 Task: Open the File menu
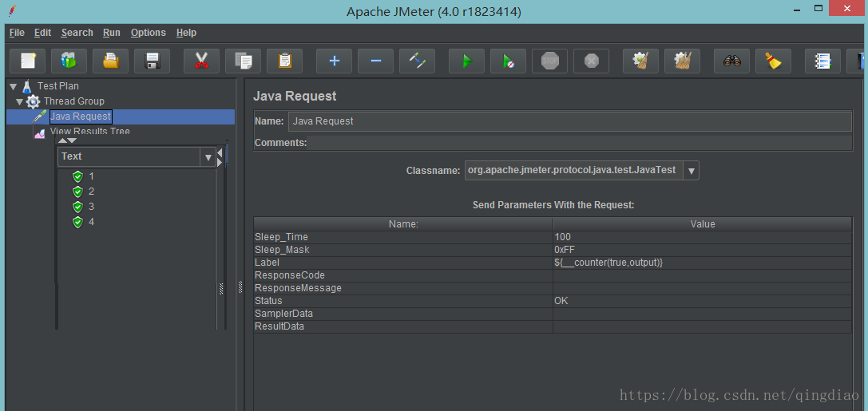(x=17, y=33)
